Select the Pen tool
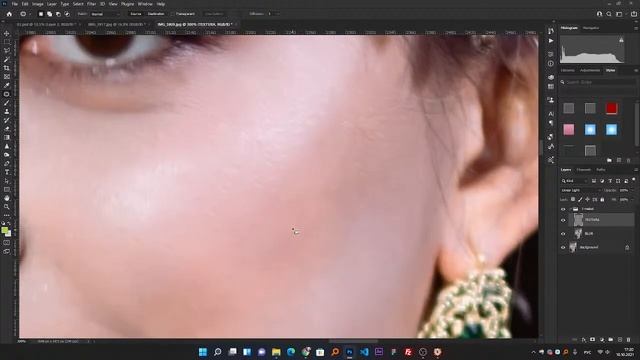 click(7, 163)
